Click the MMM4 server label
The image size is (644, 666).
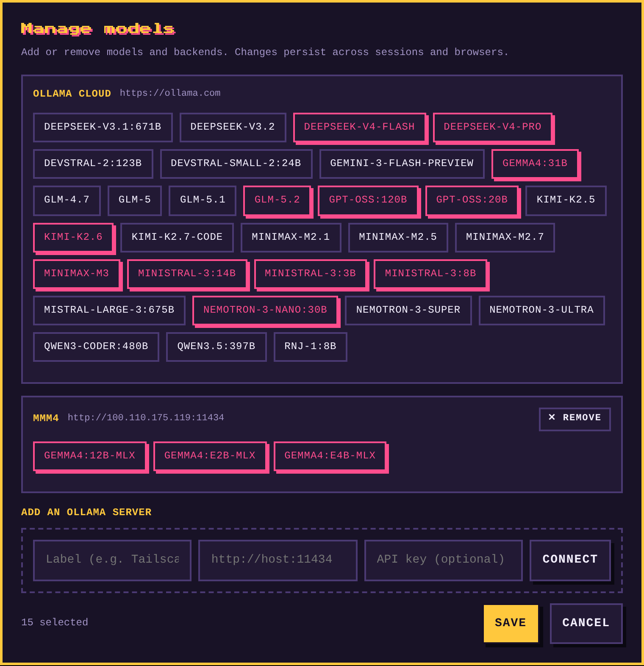[46, 418]
